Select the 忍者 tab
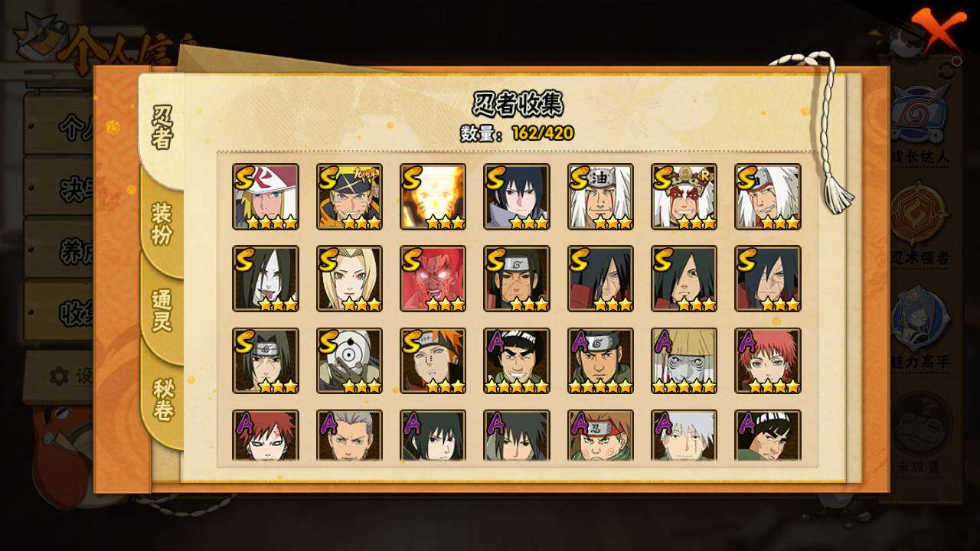980x551 pixels. (x=162, y=127)
